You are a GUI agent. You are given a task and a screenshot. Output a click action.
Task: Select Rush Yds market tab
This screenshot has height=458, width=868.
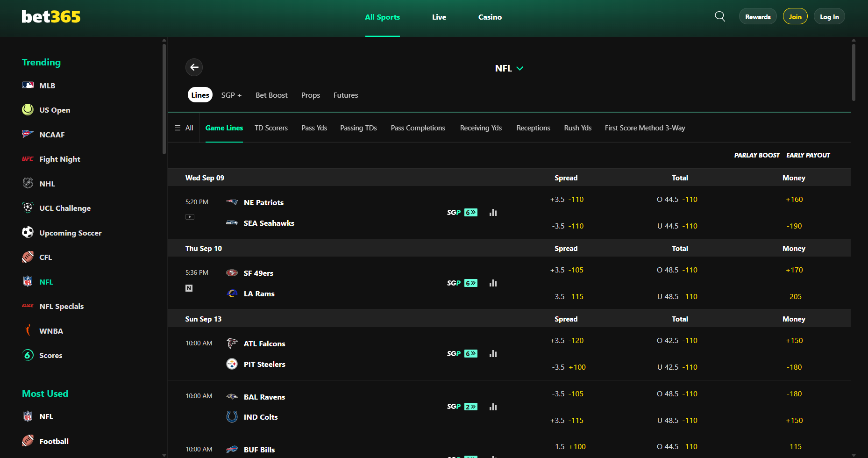click(577, 128)
